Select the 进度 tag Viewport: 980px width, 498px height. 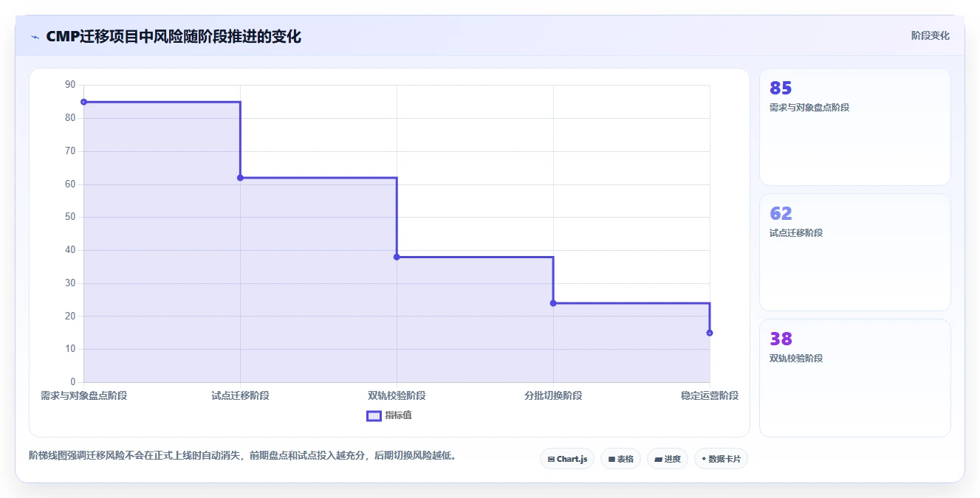(x=667, y=459)
